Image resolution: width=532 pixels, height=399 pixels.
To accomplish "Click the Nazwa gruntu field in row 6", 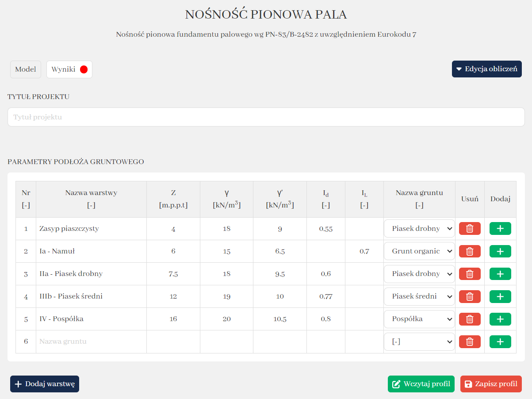I will pos(91,341).
